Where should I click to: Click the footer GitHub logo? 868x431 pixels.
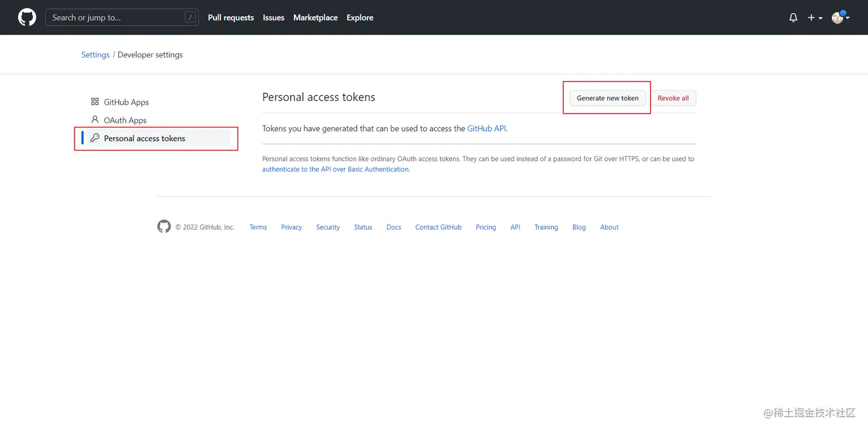164,226
